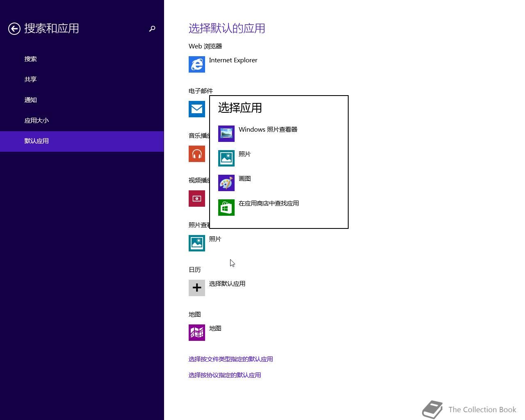Click the blue Mail envelope icon
This screenshot has height=420, width=525.
coord(197,109)
